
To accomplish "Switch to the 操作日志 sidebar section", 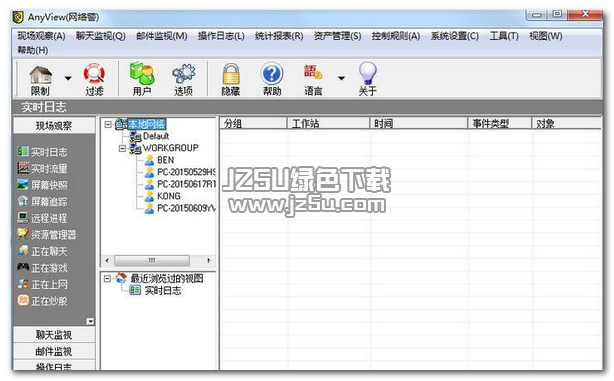I will 54,366.
